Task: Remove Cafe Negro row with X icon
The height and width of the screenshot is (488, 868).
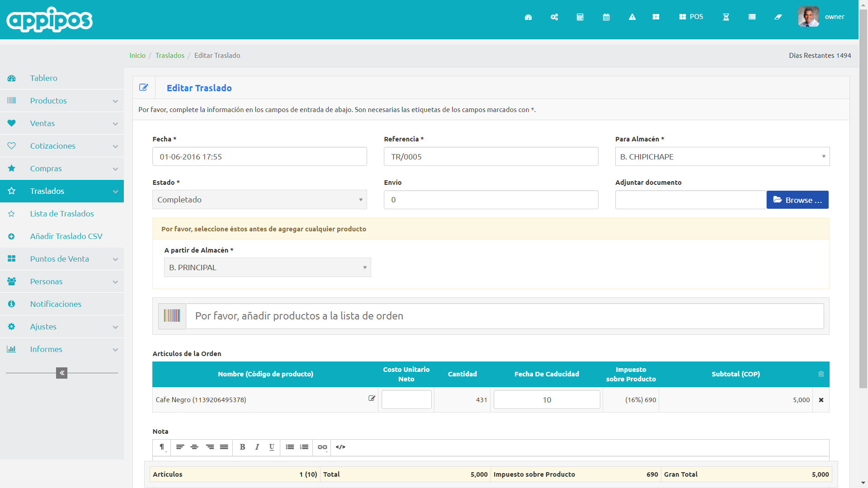Action: point(821,400)
